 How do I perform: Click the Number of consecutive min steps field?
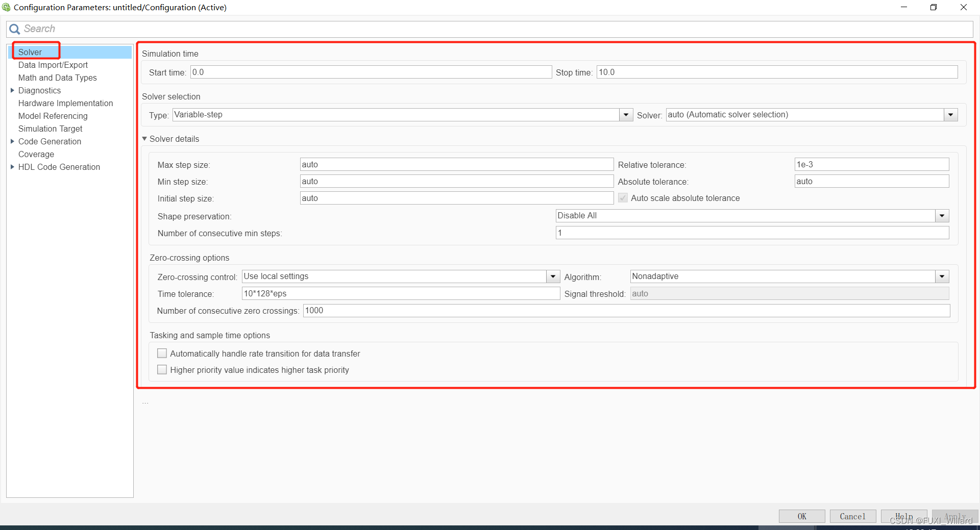point(752,233)
